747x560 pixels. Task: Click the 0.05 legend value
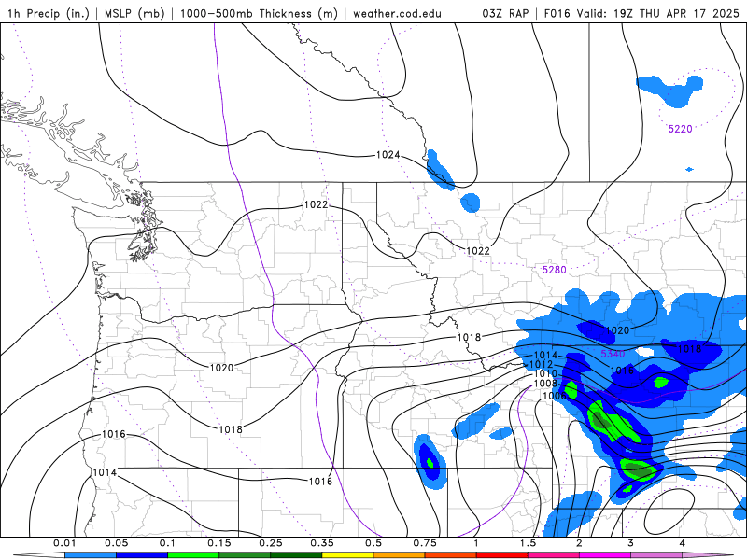(116, 543)
